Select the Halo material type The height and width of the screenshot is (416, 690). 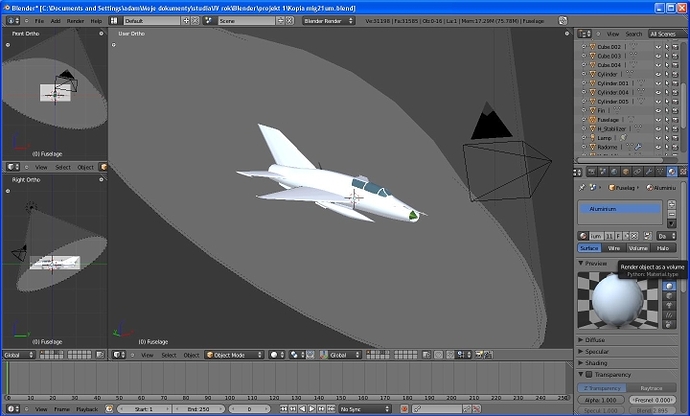(663, 248)
